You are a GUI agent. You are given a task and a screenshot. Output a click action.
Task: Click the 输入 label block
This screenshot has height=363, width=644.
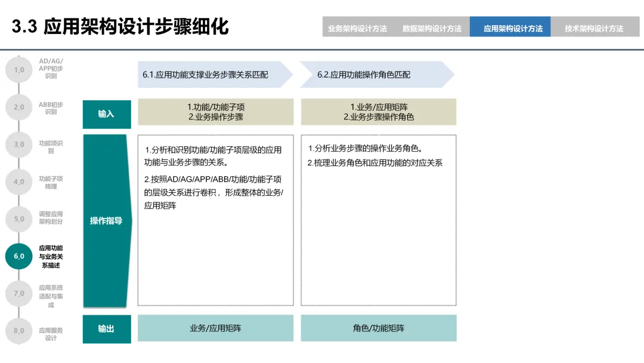(107, 114)
